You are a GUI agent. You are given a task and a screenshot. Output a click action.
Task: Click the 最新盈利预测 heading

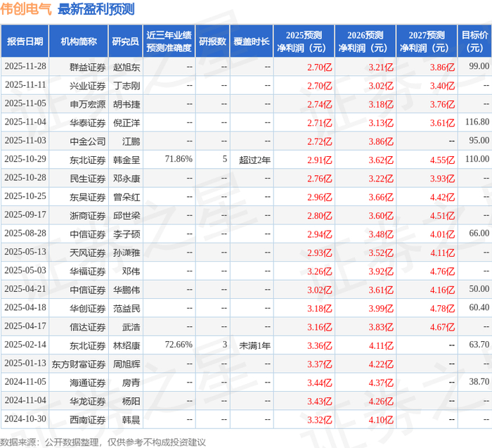point(96,8)
